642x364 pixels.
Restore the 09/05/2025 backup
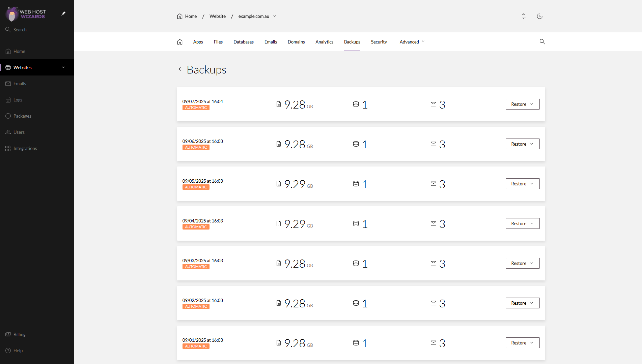pos(519,184)
